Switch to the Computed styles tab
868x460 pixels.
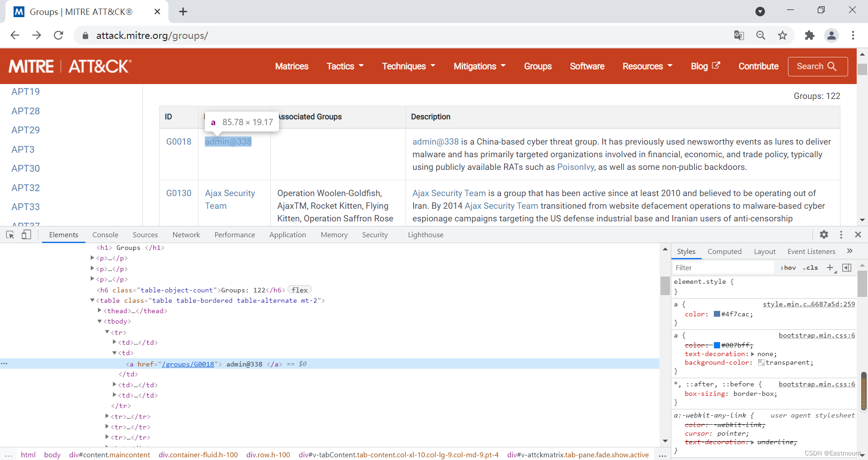724,251
